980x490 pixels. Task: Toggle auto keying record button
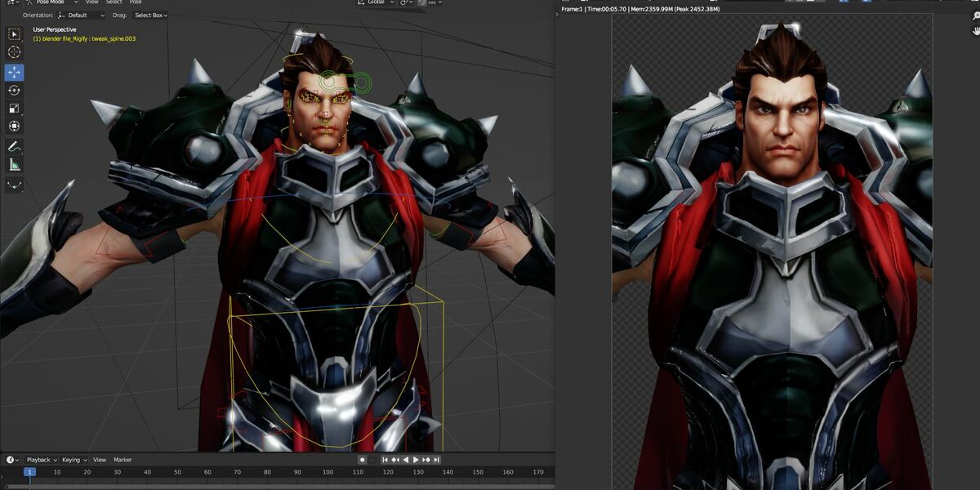tap(363, 460)
